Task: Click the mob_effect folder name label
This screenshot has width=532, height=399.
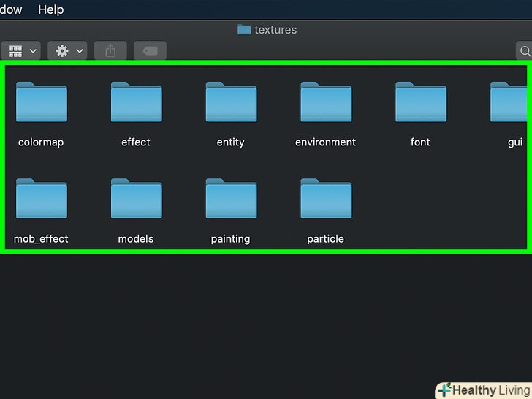Action: pyautogui.click(x=41, y=239)
